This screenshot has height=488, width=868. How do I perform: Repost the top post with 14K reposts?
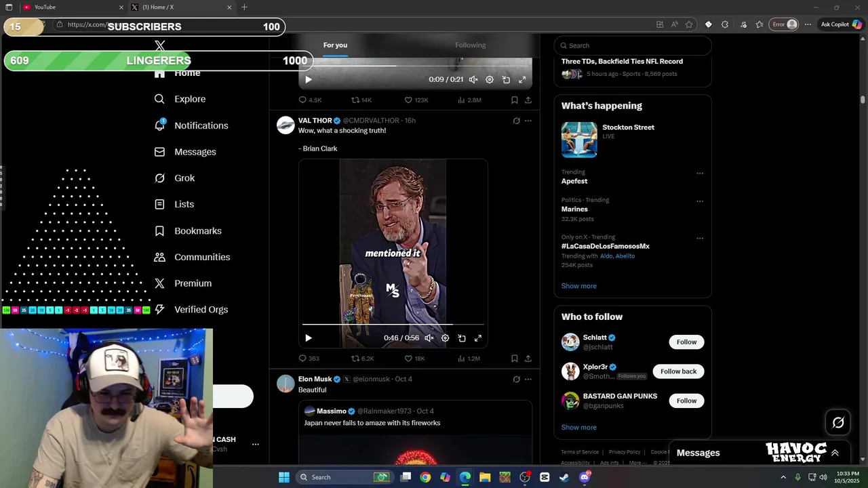point(361,100)
